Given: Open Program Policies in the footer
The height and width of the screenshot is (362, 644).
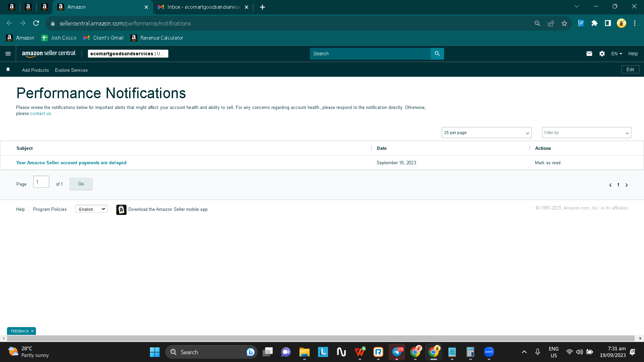Looking at the screenshot, I should click(50, 209).
